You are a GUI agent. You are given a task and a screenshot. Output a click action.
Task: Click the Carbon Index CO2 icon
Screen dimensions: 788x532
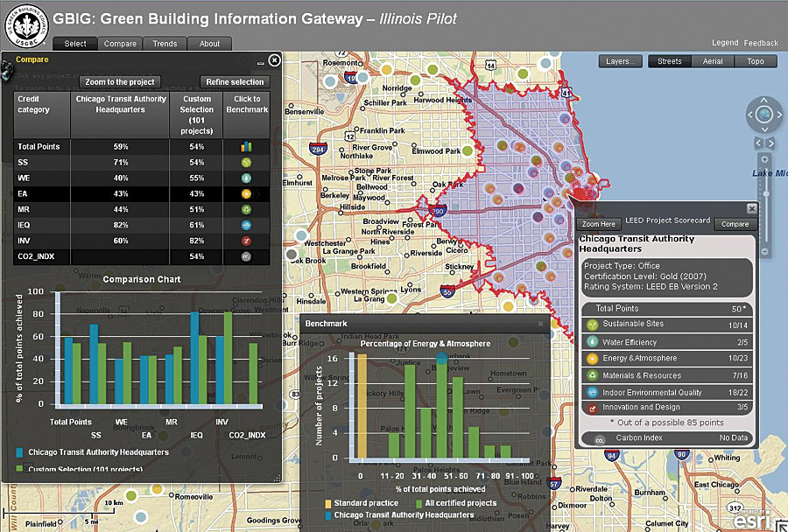tap(599, 439)
